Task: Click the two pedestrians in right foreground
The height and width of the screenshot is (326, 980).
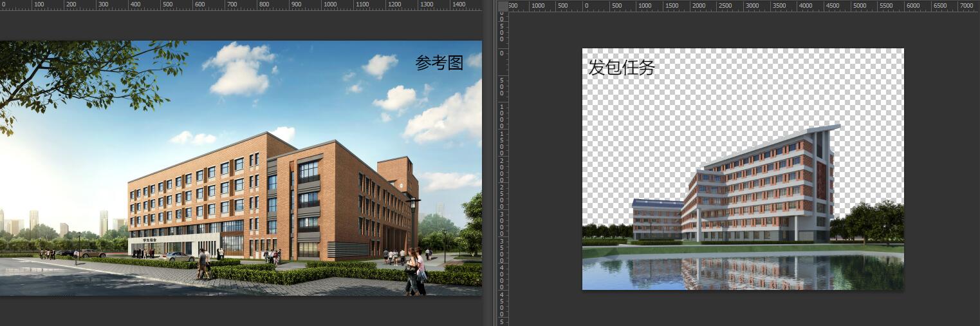Action: pos(415,272)
